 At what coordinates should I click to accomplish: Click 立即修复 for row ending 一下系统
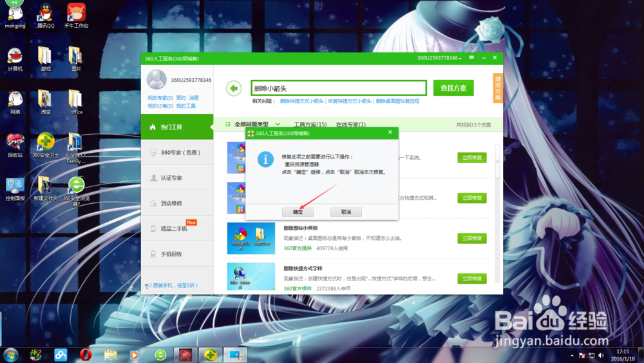pos(472,157)
